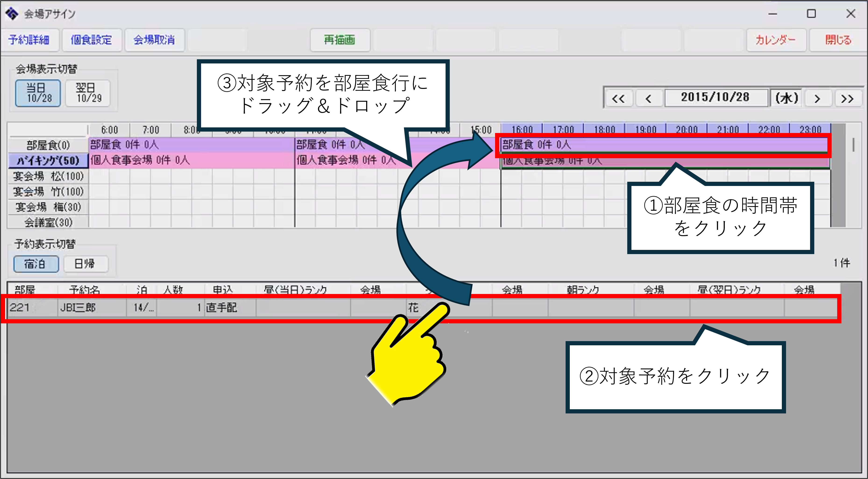The height and width of the screenshot is (479, 868).
Task: Select the JBI三郎 reservation row
Action: [78, 308]
